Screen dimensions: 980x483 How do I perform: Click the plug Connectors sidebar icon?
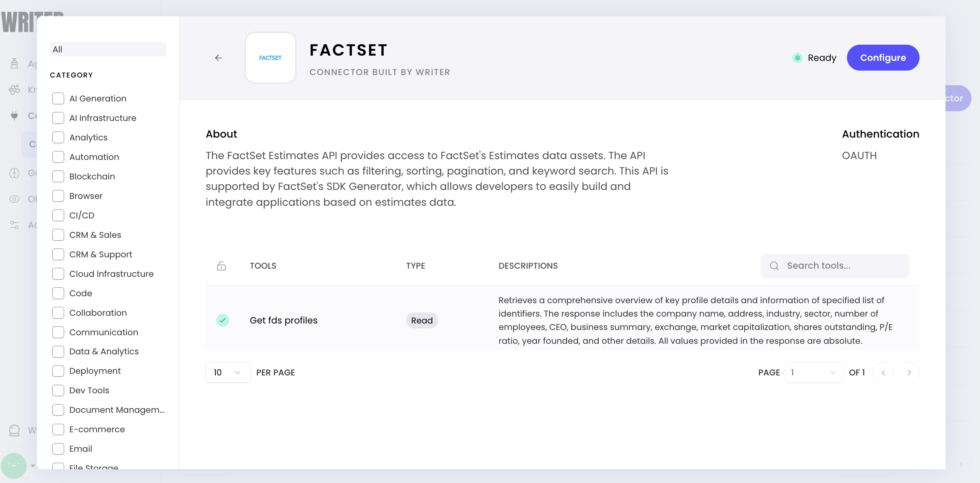pyautogui.click(x=14, y=116)
